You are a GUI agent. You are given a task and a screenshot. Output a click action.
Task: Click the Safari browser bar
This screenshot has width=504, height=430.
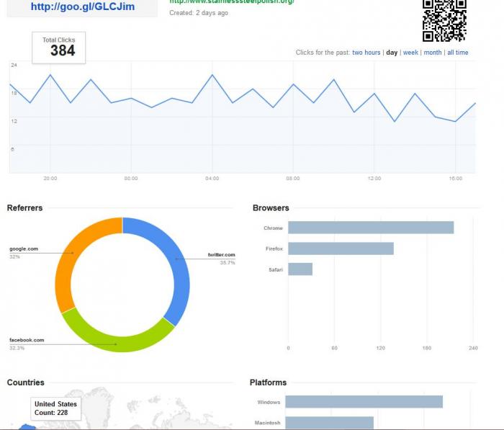coord(300,269)
